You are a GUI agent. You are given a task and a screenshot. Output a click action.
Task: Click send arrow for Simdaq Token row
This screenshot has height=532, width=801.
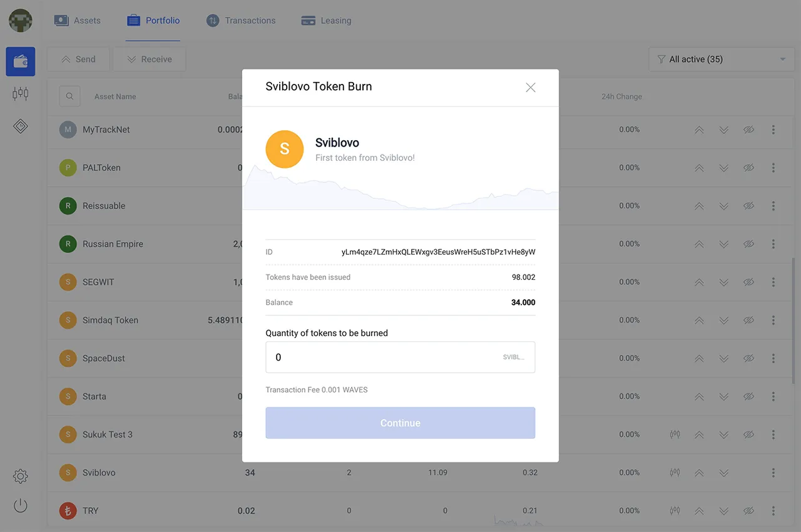click(x=699, y=320)
